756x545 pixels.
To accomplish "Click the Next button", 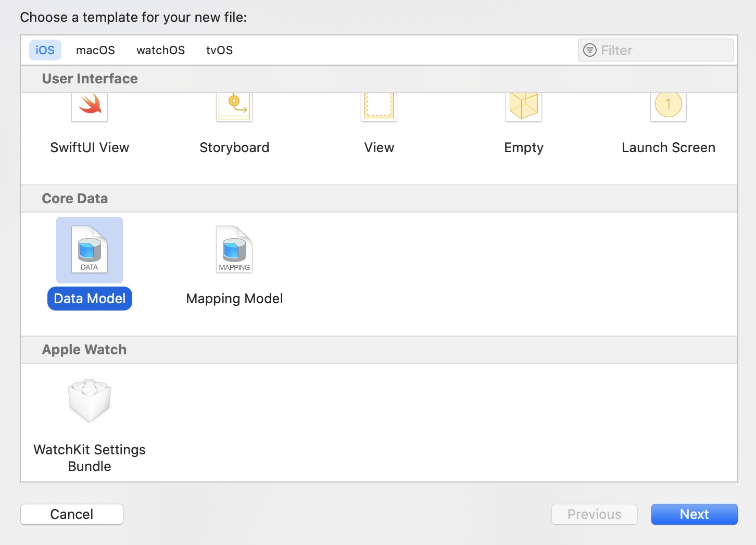I will 694,514.
